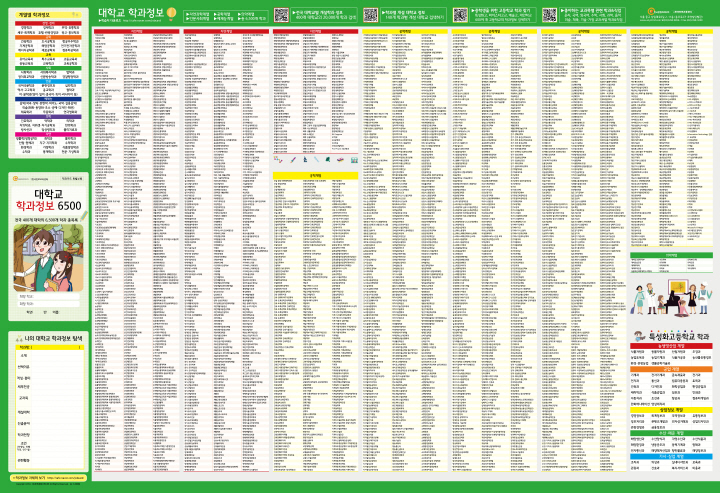720x493 pixels.
Task: Click the blue 가사·실업 계열 header bar
Action: tap(671, 456)
